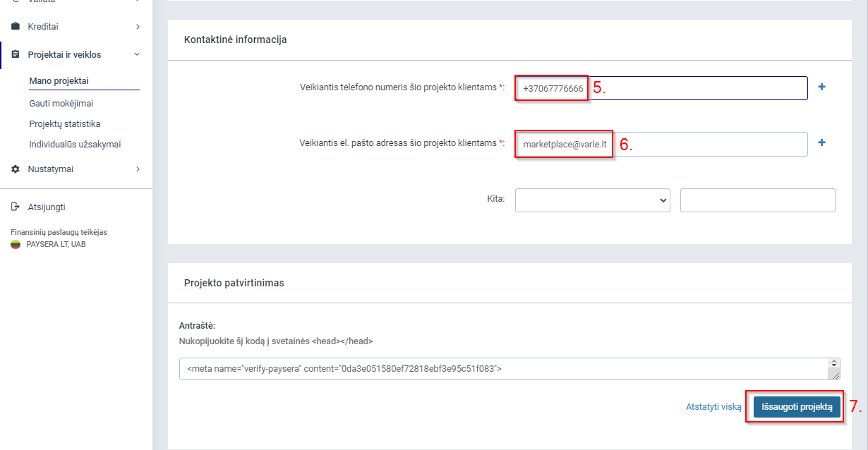
Task: Click the phone number input field
Action: coord(661,88)
